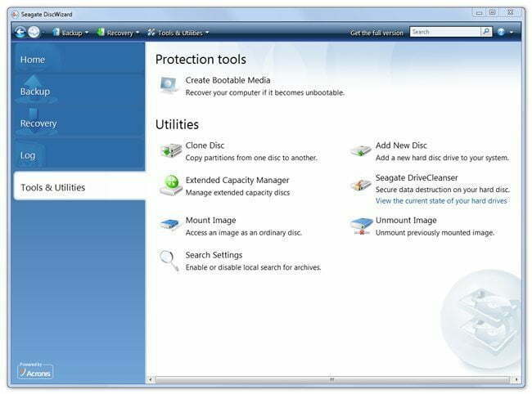
Task: Click 'Unmount previously mounted image.' description
Action: (x=435, y=233)
